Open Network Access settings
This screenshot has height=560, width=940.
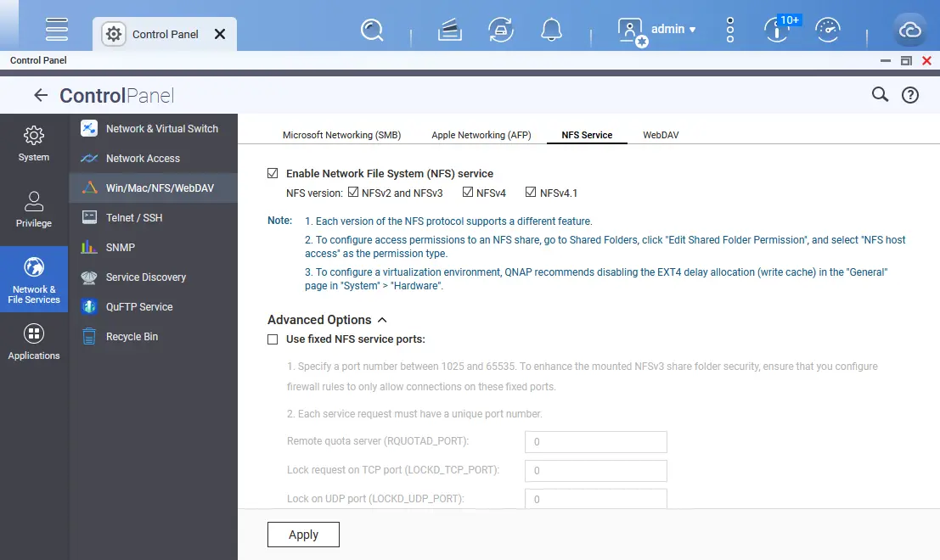(x=154, y=158)
